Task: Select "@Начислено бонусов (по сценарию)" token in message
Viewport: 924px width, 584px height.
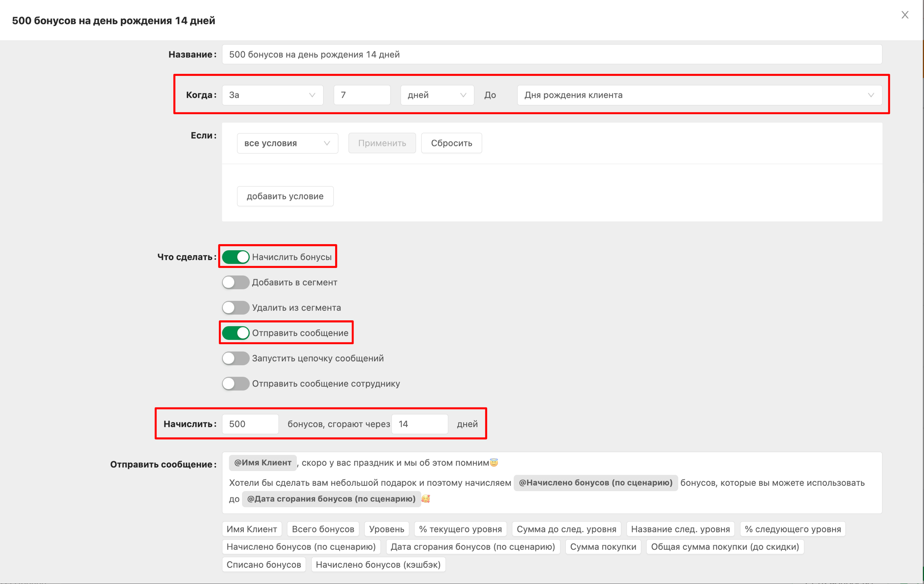Action: [x=596, y=482]
